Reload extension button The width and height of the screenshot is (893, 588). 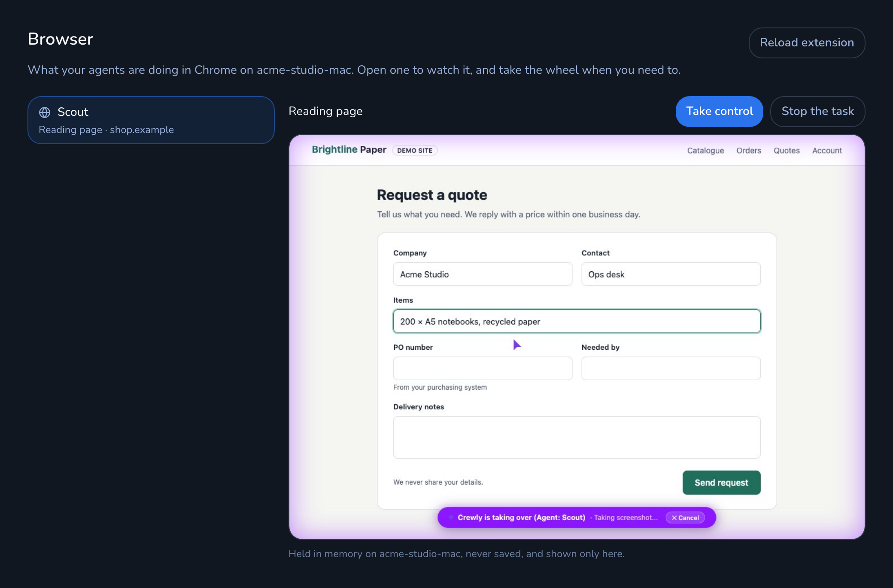tap(807, 43)
